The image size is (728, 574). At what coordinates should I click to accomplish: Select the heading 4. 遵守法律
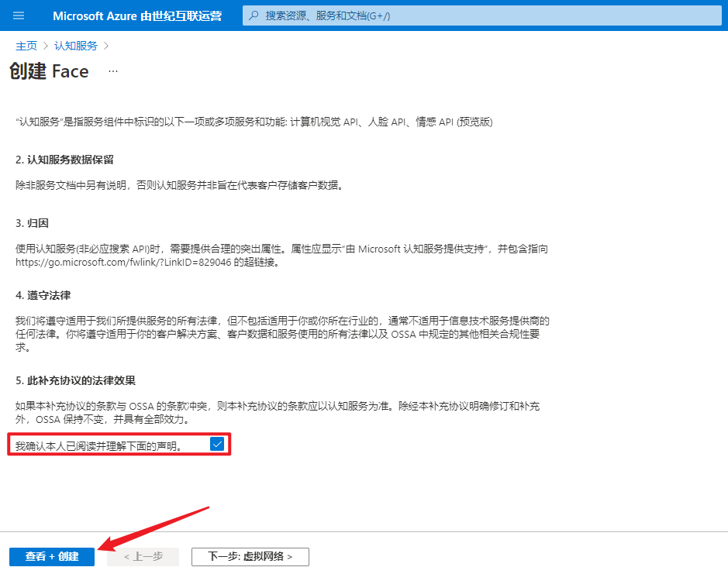tap(43, 295)
